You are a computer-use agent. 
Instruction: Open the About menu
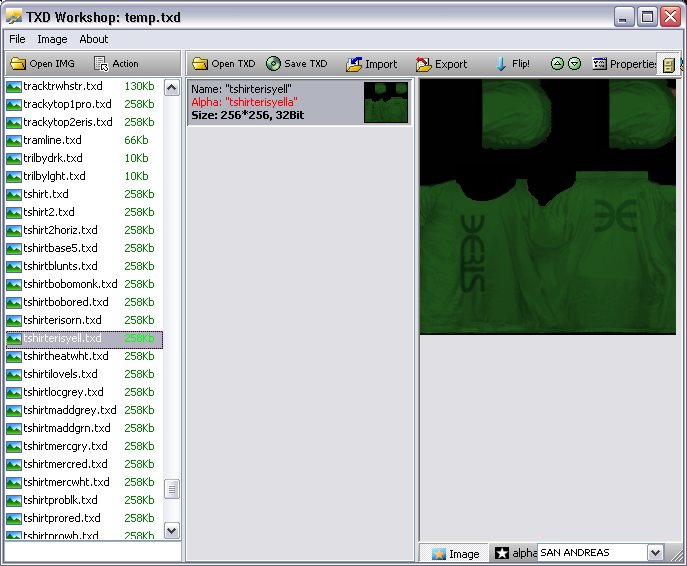94,39
